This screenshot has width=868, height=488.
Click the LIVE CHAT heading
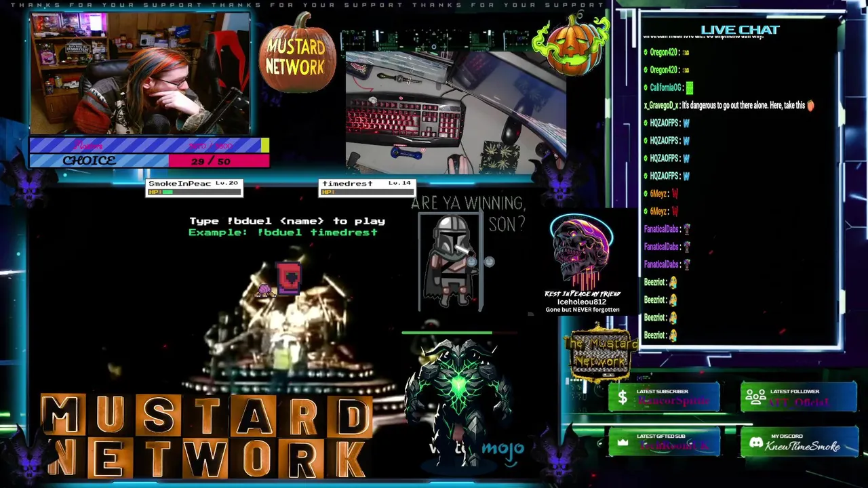[x=740, y=30]
